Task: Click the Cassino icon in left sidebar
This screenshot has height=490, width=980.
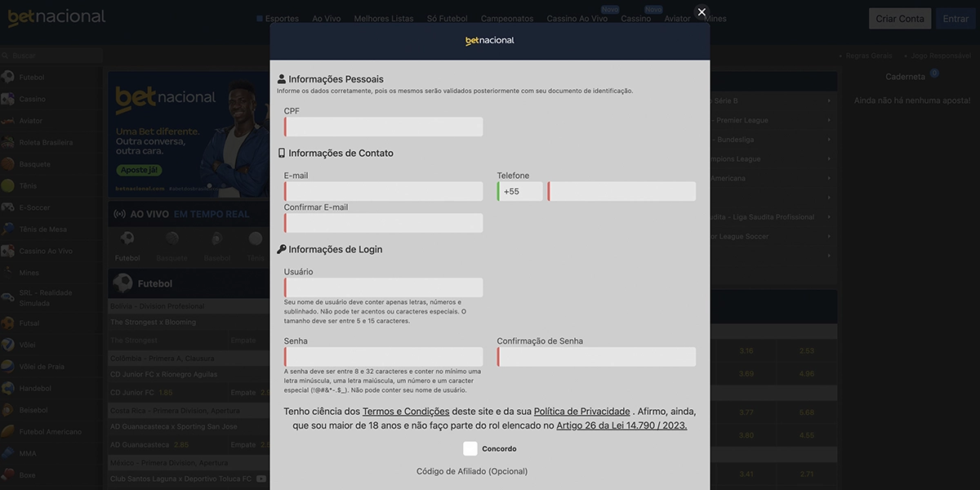Action: point(8,99)
